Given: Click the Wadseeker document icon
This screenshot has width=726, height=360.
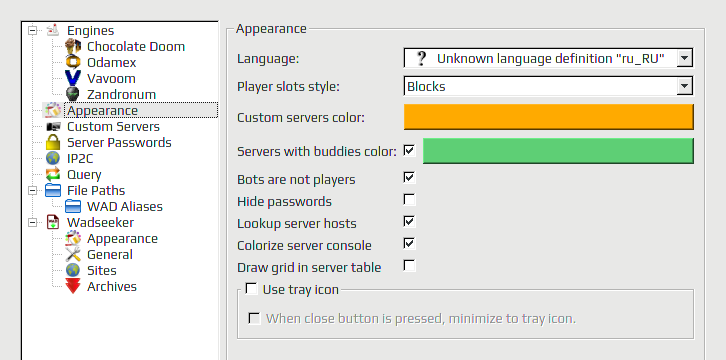Looking at the screenshot, I should [x=53, y=223].
